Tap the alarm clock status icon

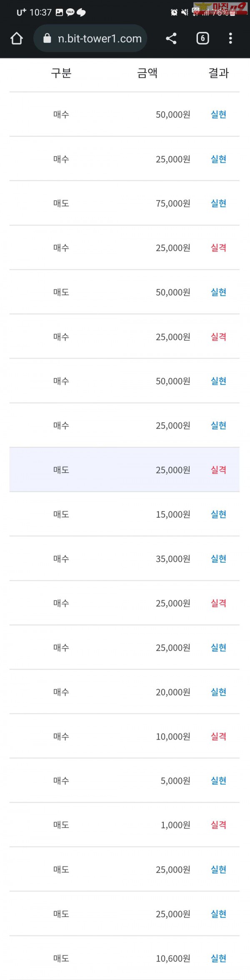pyautogui.click(x=174, y=12)
